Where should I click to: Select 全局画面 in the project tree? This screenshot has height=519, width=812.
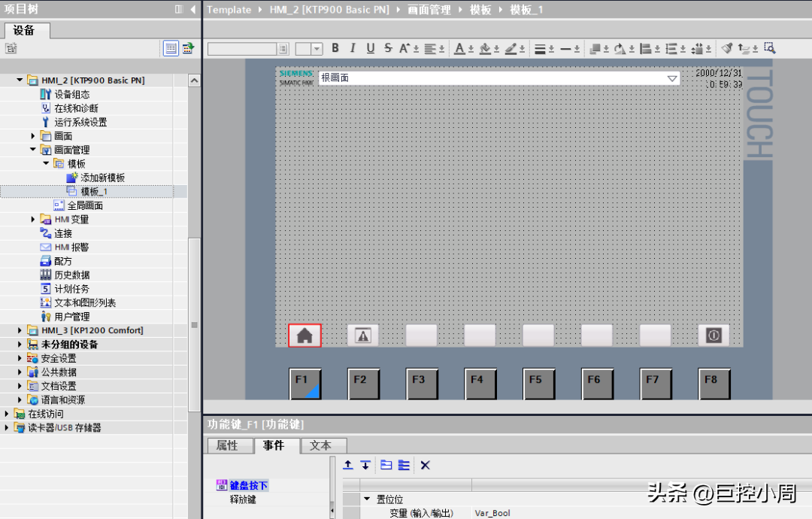point(85,205)
